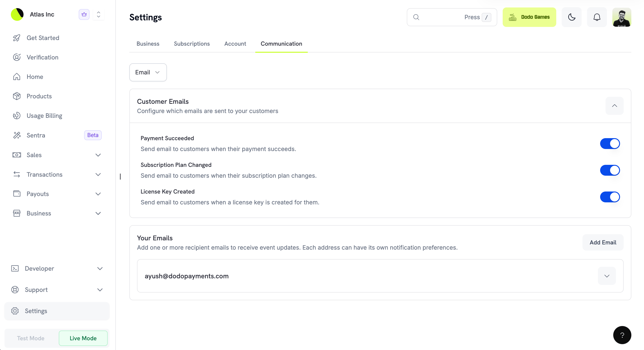Click the Support lifebuoy icon
Viewport: 644px width, 350px height.
point(15,290)
